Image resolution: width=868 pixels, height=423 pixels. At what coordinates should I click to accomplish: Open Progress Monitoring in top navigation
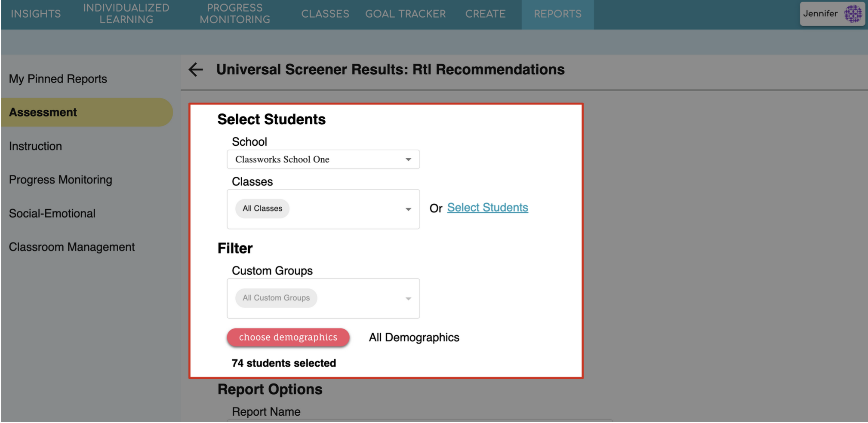(x=234, y=14)
